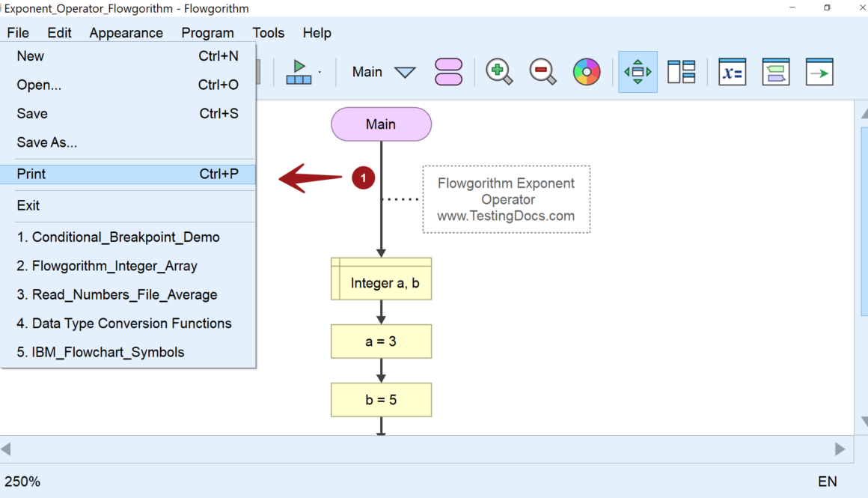Select the Flowgorithm Exponent Operator comment box
Image resolution: width=868 pixels, height=498 pixels.
pos(507,199)
